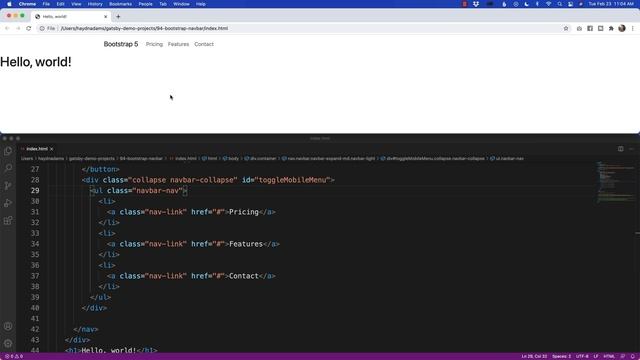Click the camera extension icon in Chrome
This screenshot has height=360, width=640.
point(579,29)
